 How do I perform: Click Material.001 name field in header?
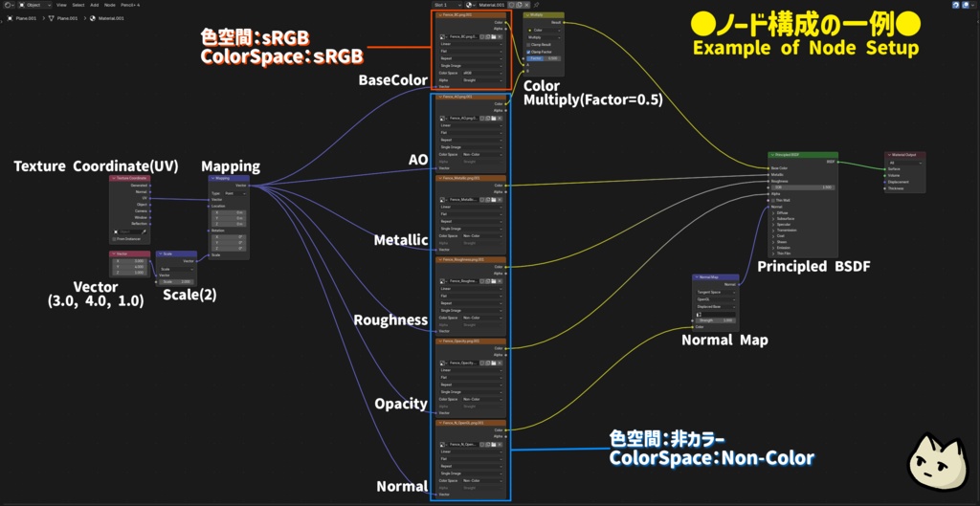click(x=491, y=5)
